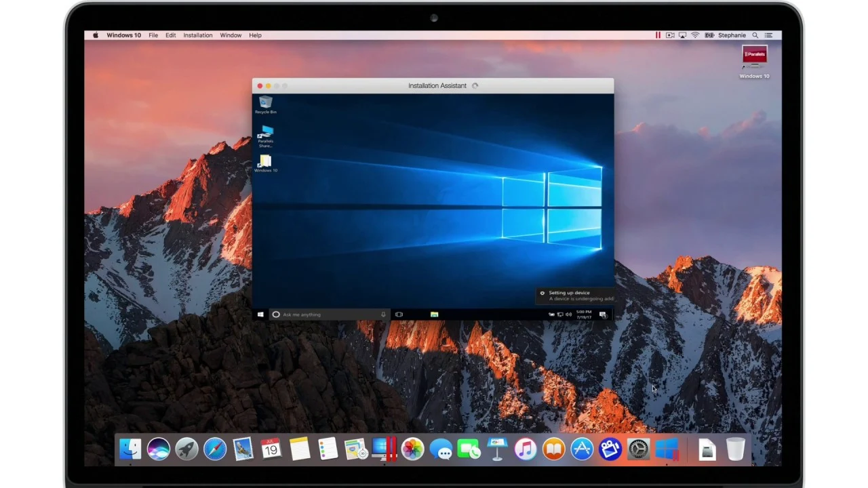Open Notes from the Dock
The image size is (868, 488).
[300, 449]
